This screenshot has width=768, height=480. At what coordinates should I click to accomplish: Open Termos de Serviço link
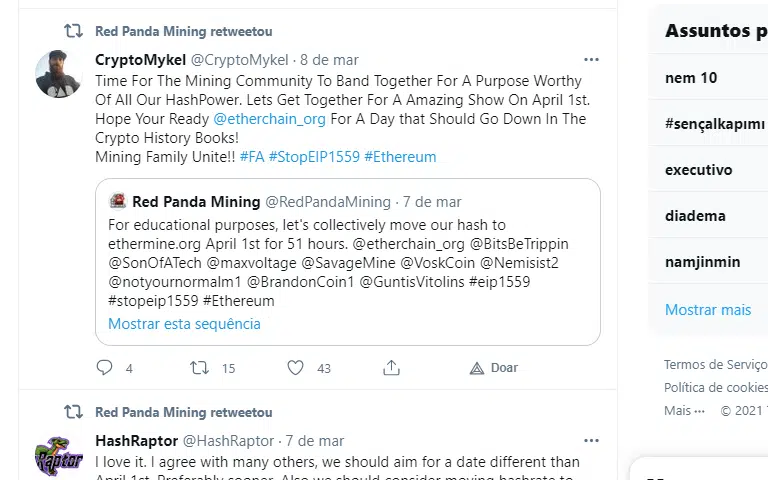point(716,364)
